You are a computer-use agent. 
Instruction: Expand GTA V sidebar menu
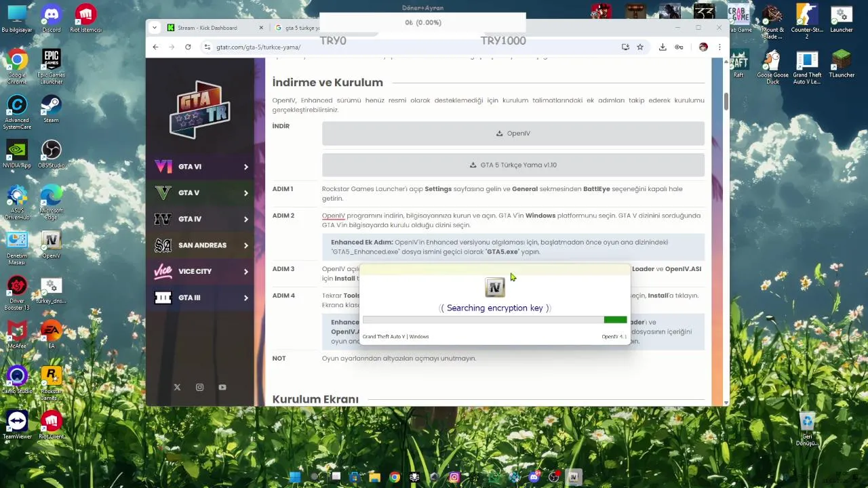201,193
